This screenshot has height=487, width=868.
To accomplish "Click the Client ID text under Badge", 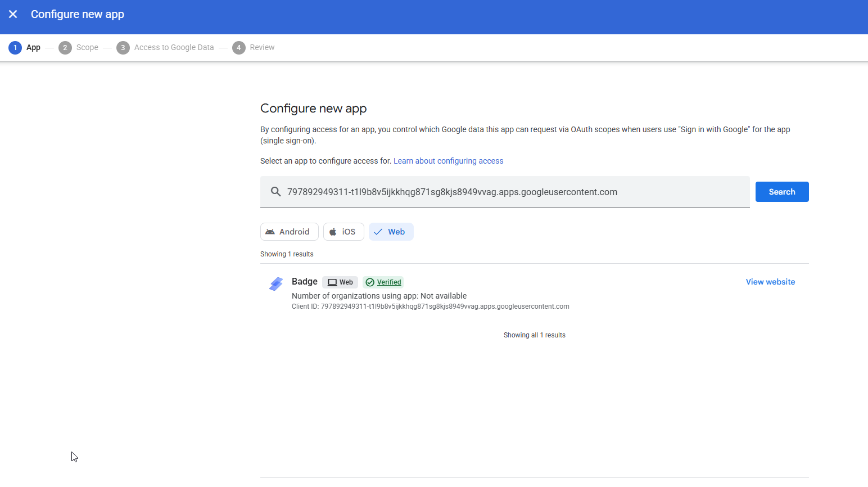I will (431, 306).
